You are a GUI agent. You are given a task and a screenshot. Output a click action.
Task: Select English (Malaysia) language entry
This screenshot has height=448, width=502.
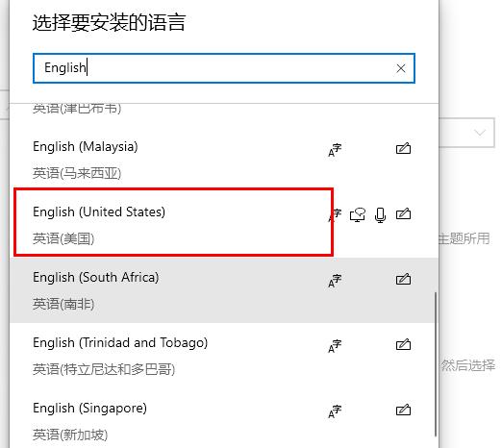tap(224, 160)
